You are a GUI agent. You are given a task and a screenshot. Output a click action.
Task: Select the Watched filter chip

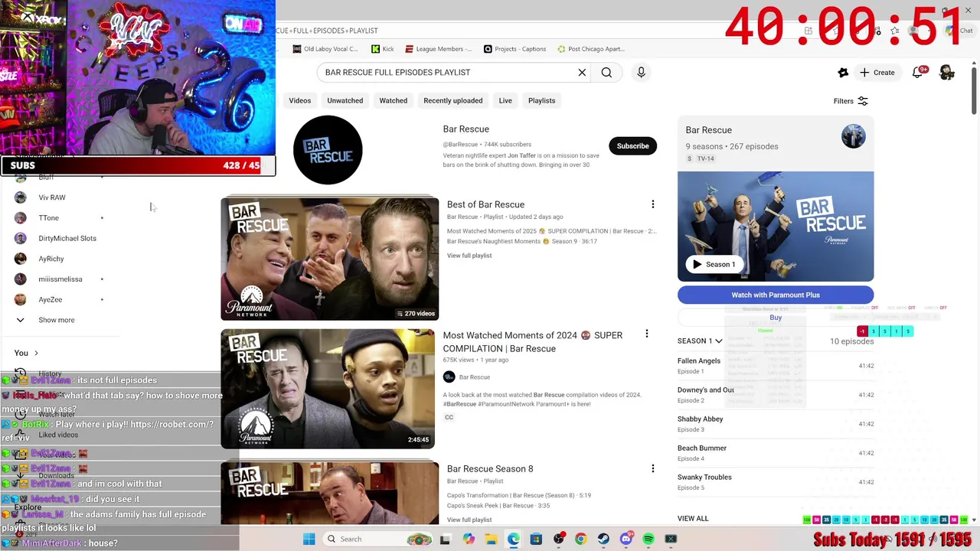point(394,100)
